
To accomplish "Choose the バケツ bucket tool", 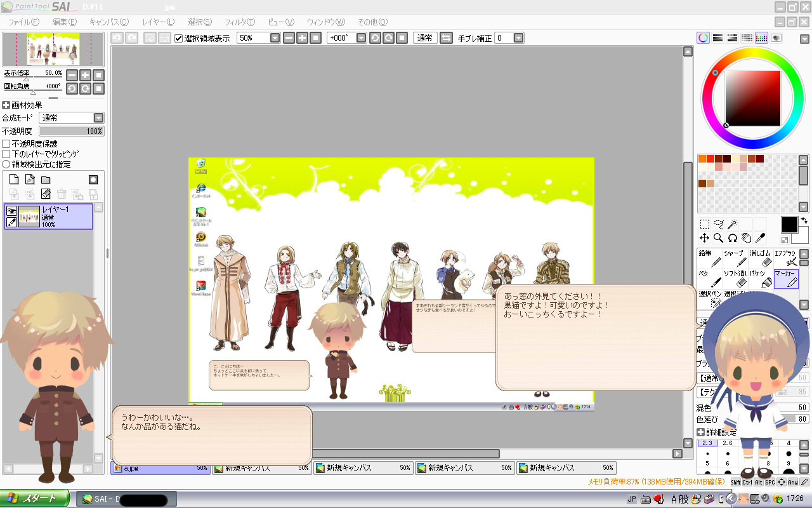I will click(x=761, y=279).
